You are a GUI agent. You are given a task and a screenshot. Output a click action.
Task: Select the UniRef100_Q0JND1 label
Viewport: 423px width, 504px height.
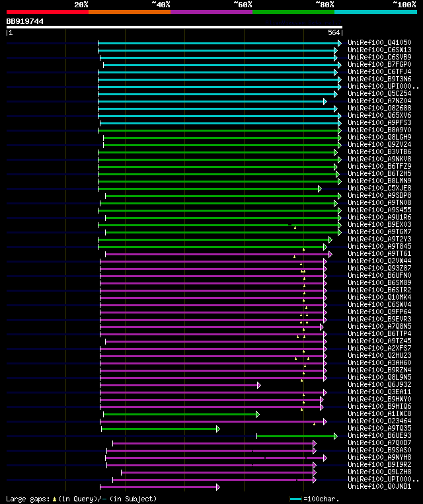click(x=379, y=486)
